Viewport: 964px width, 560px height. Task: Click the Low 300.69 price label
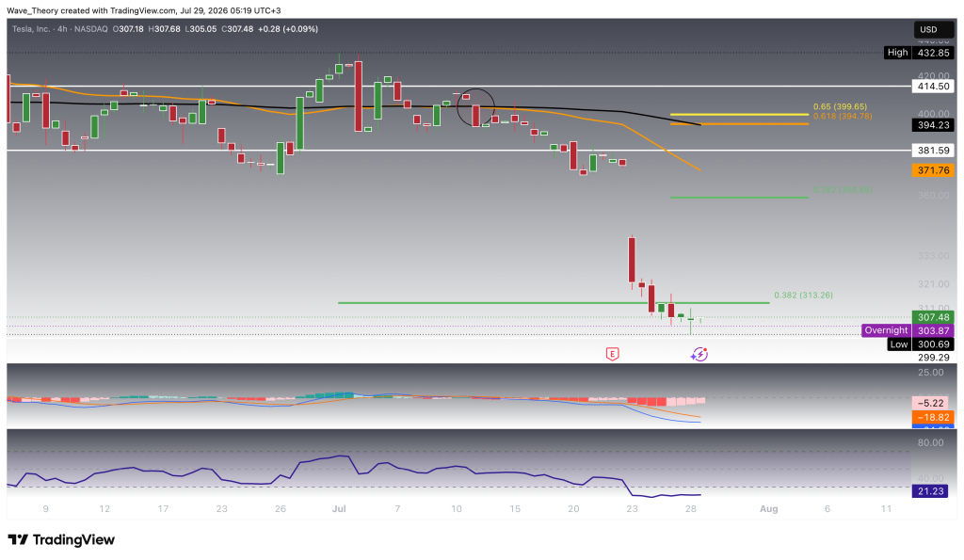[922, 344]
